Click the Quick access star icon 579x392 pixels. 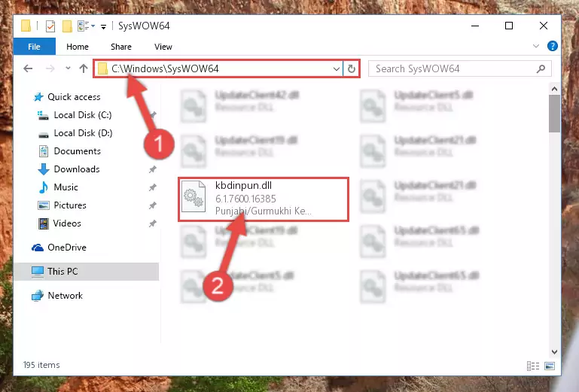[x=38, y=97]
